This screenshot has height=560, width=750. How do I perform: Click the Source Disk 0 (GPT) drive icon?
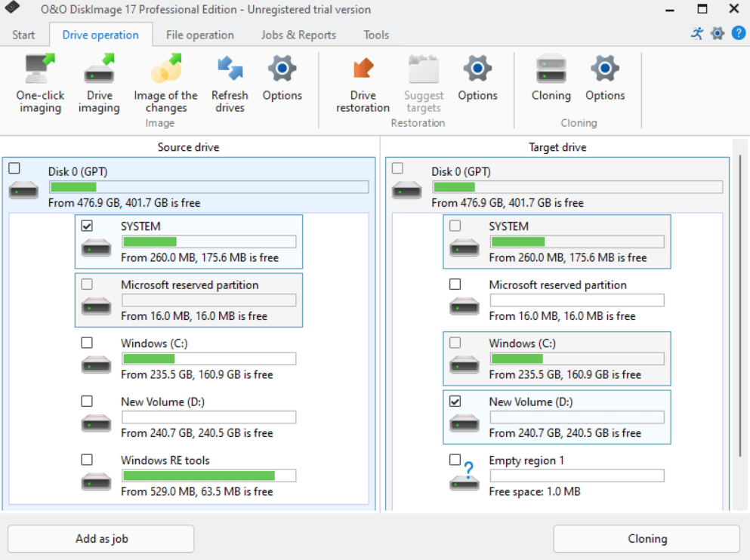[x=23, y=191]
